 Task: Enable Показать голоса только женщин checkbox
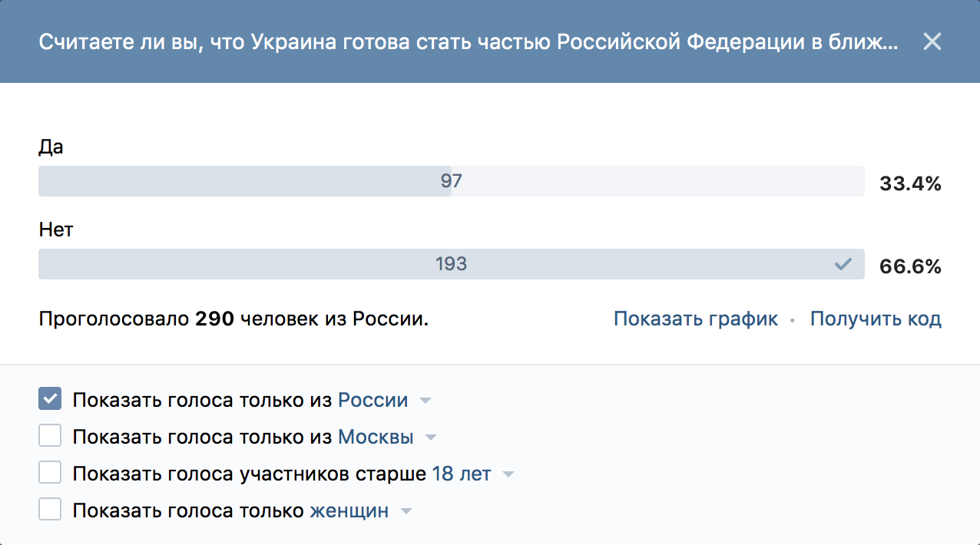[50, 510]
